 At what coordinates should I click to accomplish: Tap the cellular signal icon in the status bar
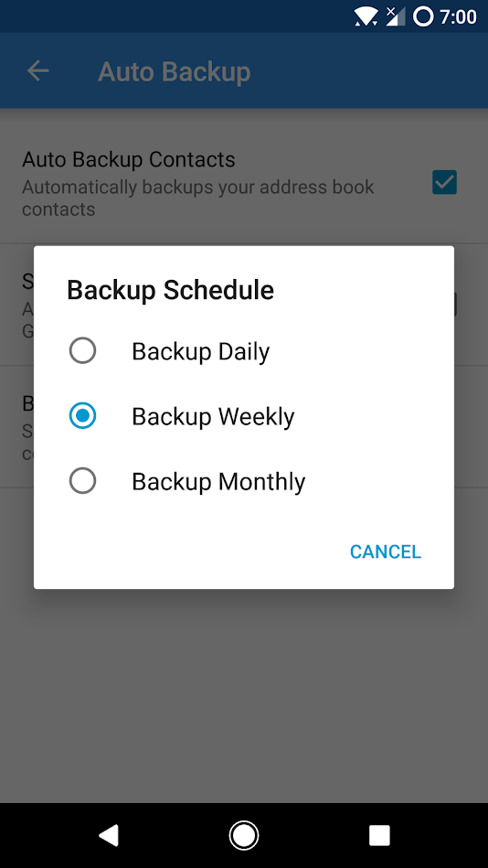click(x=396, y=16)
